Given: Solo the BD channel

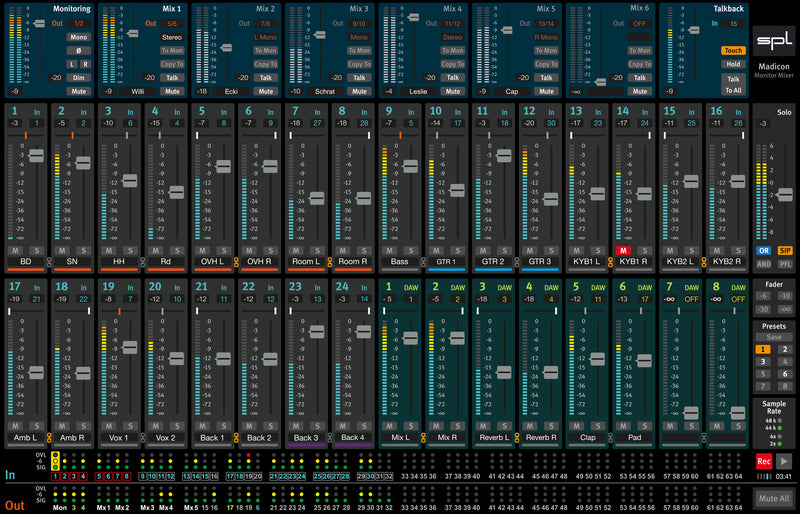Looking at the screenshot, I should click(x=36, y=250).
